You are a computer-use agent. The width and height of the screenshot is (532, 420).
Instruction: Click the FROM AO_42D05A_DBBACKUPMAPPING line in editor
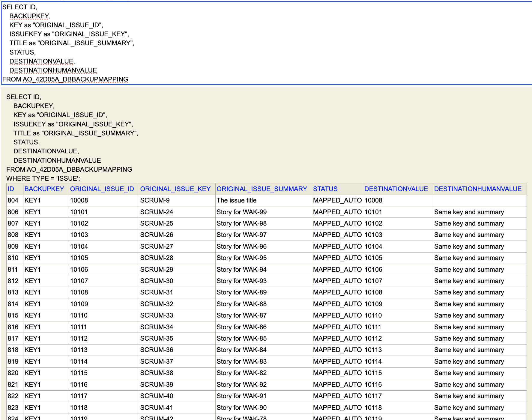(65, 79)
